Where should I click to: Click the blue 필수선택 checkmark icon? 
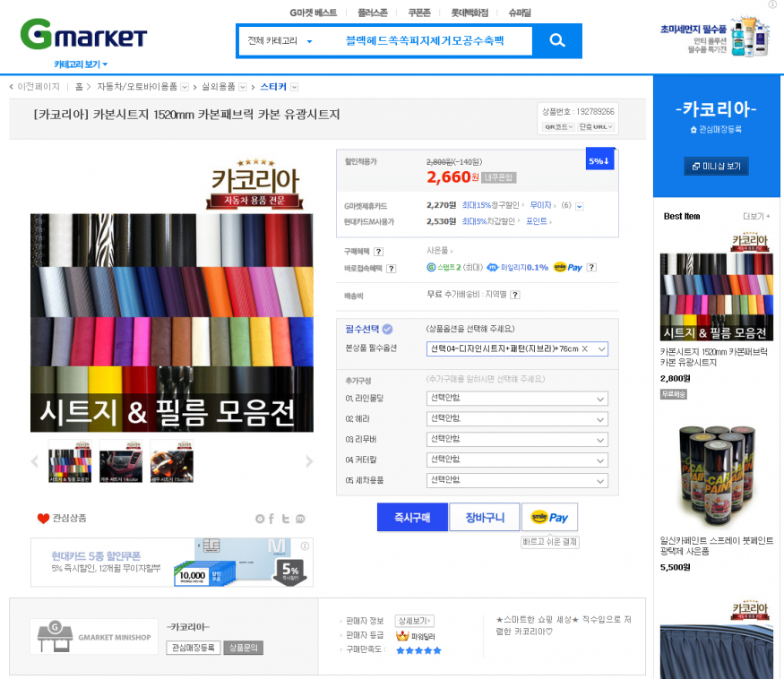387,329
